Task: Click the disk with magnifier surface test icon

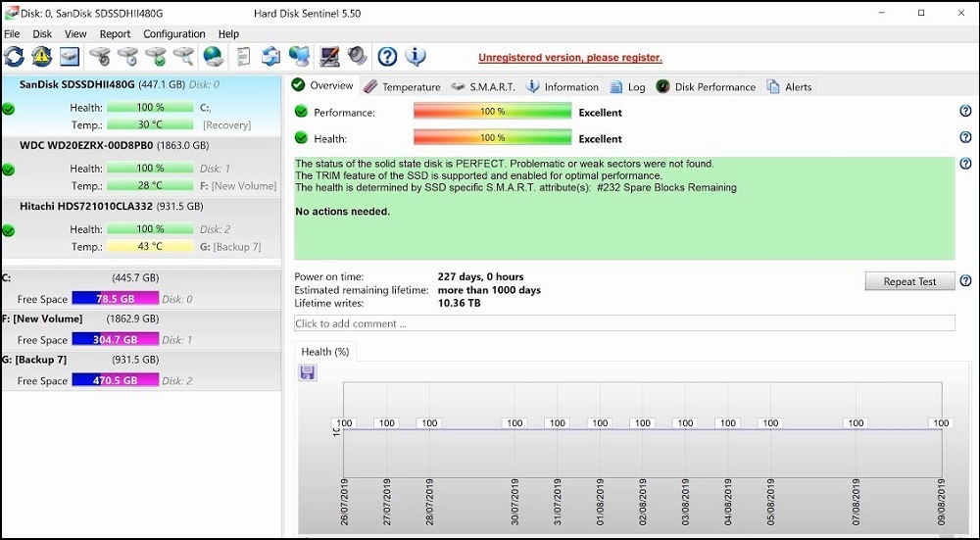Action: click(184, 57)
